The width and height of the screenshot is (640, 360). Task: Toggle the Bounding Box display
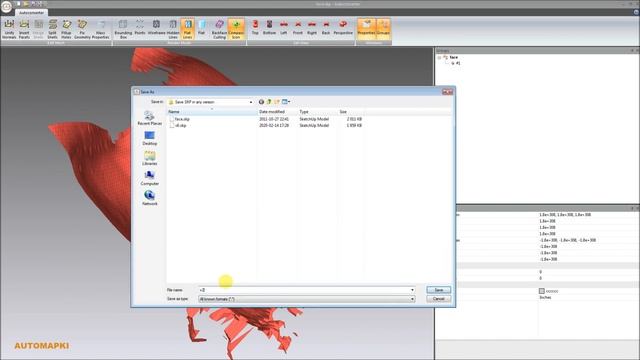(x=123, y=29)
